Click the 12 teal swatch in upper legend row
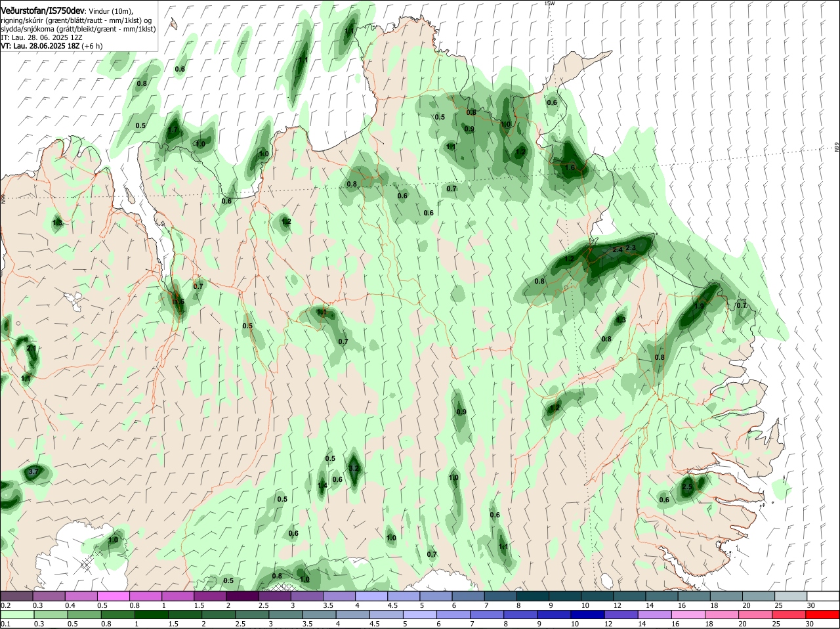The image size is (840, 629). (630, 596)
